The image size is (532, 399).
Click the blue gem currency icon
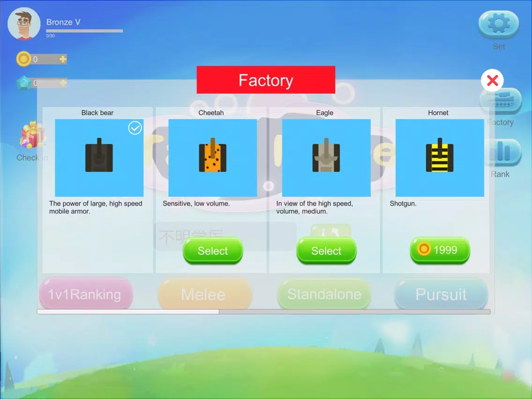[24, 83]
